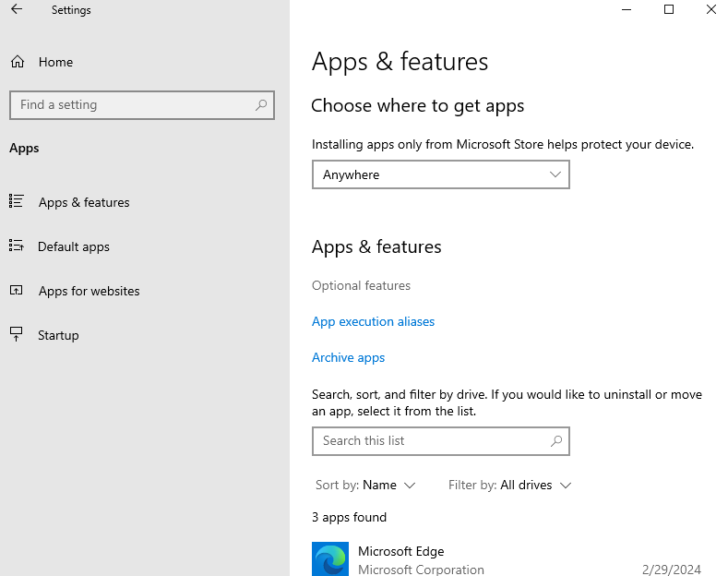
Task: Open the Anywhere app source dropdown
Action: click(x=441, y=174)
